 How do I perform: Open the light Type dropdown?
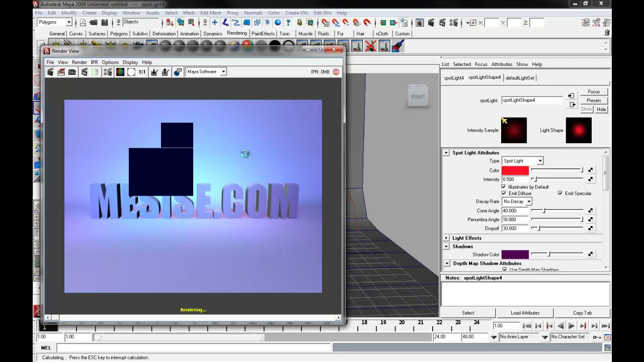coord(522,161)
